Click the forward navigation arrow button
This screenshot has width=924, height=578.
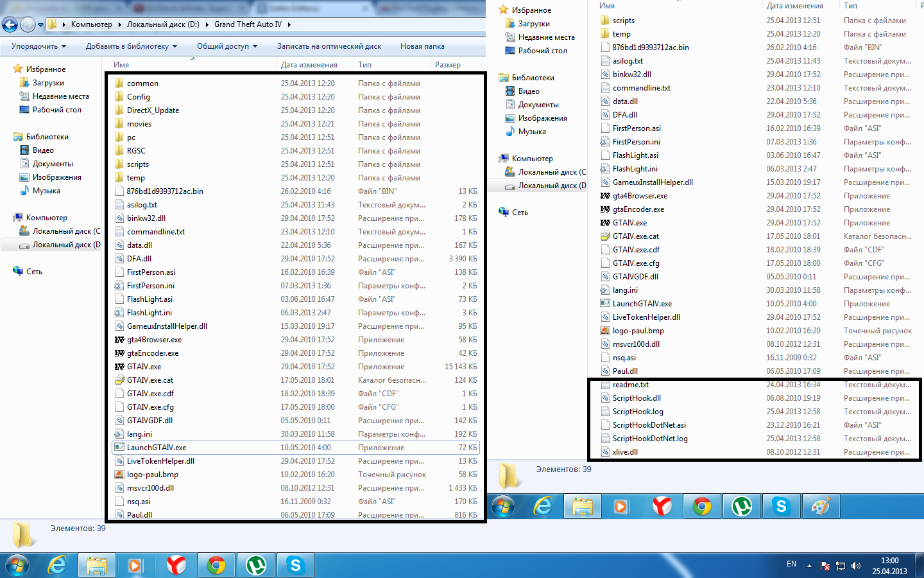click(x=28, y=24)
